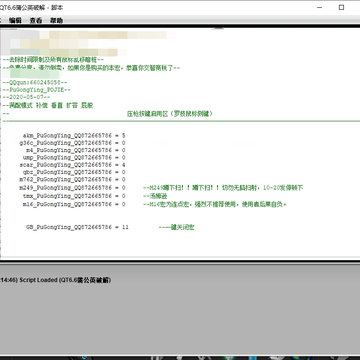Click the tmx_PuGongYing variable line
Image resolution: width=360 pixels, height=360 pixels.
click(74, 196)
